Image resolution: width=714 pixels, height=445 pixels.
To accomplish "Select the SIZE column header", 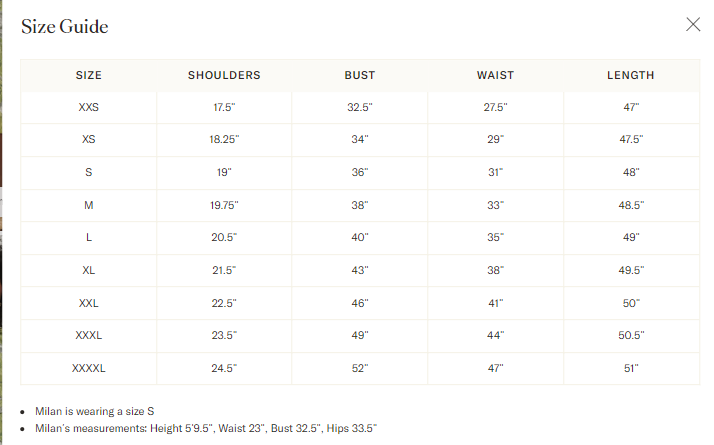I will (x=89, y=75).
